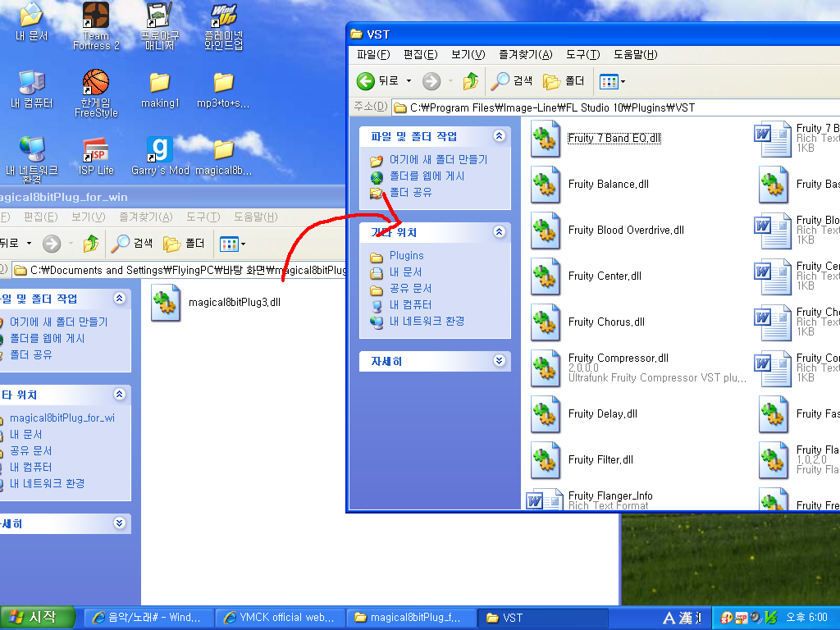
Task: Collapse the 기타 위치 panel in VST window
Action: tap(500, 232)
